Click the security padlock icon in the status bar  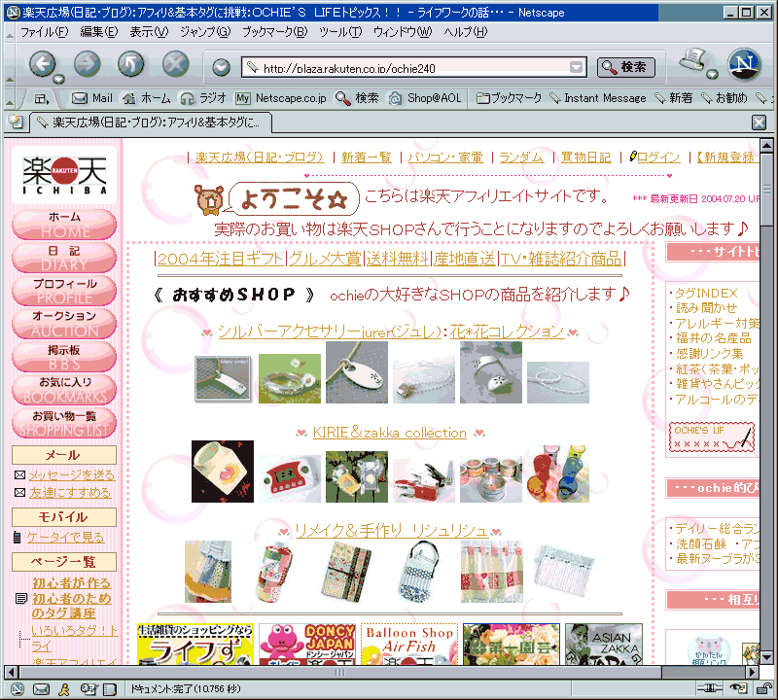tap(763, 688)
